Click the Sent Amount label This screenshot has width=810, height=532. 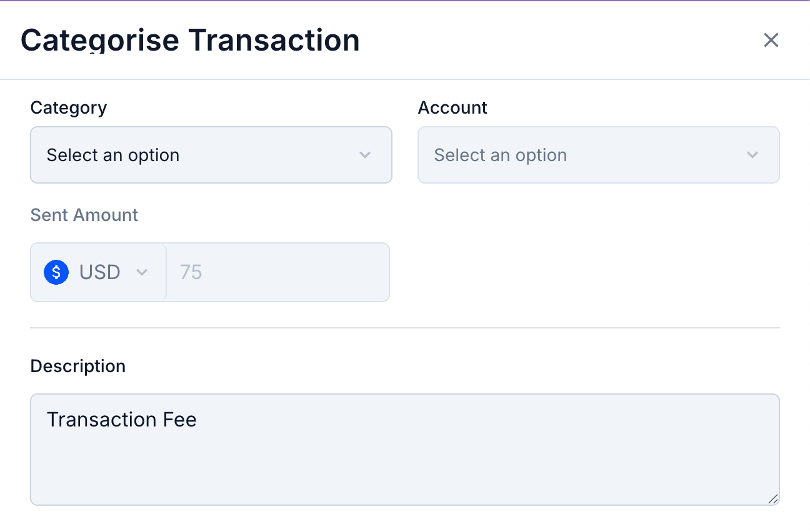click(84, 215)
